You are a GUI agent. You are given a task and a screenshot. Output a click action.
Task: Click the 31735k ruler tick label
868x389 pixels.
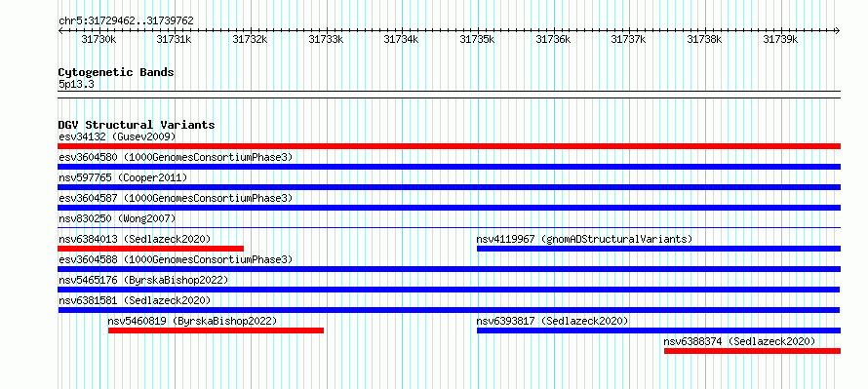pyautogui.click(x=477, y=39)
